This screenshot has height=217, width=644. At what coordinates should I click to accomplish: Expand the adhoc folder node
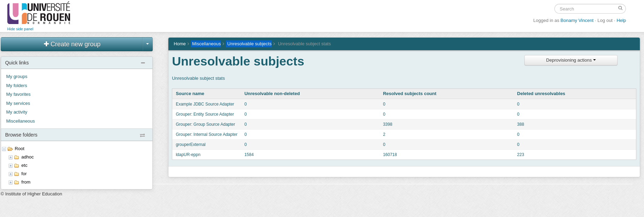[x=10, y=157]
